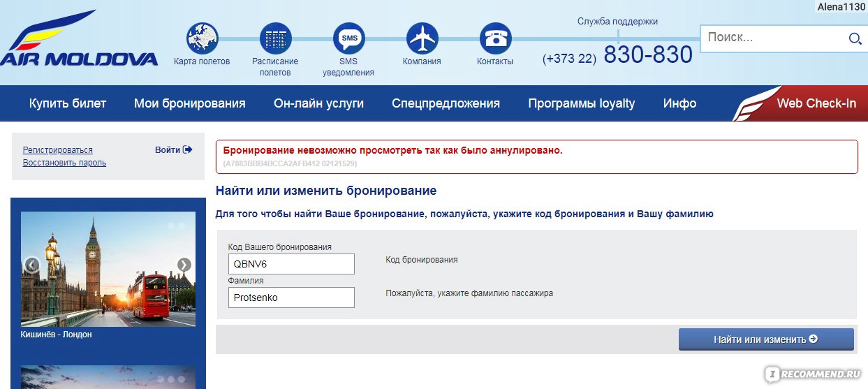
Task: Click the Air Moldova logo
Action: click(79, 41)
